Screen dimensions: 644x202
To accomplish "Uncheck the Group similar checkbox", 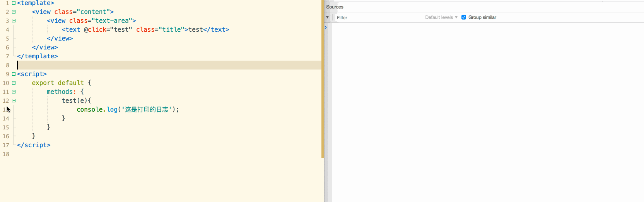I will point(464,17).
